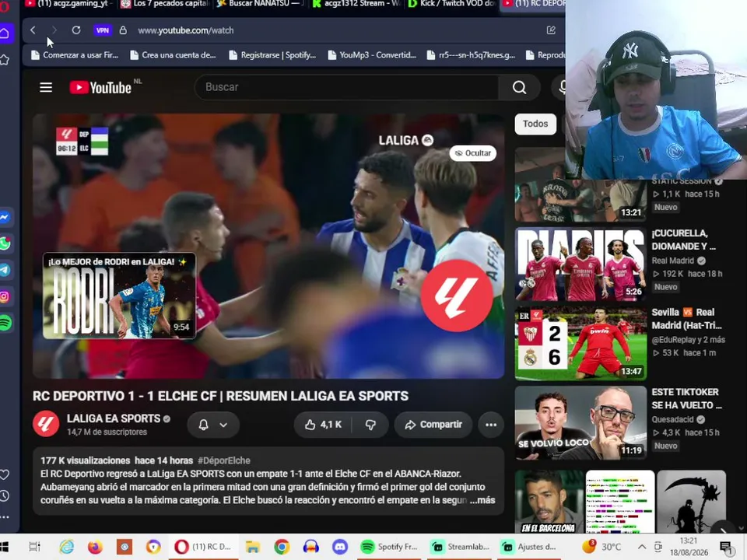This screenshot has width=747, height=560.
Task: Open YouTube hamburger guide menu
Action: [46, 87]
